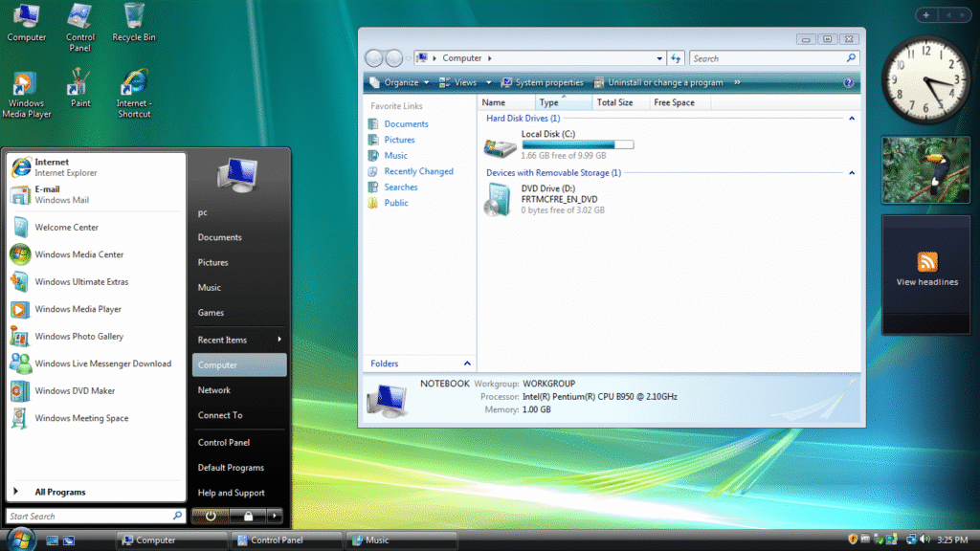Select the DVD Drive (D:) icon
980x551 pixels.
coord(498,199)
